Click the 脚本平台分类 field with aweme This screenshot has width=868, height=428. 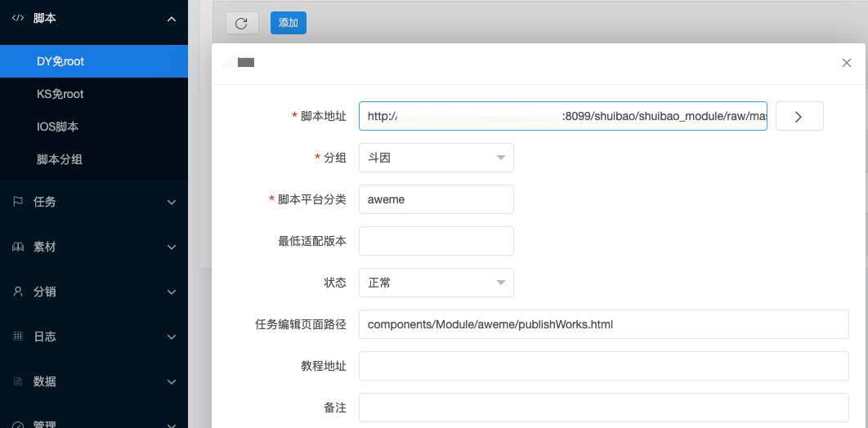pos(436,199)
